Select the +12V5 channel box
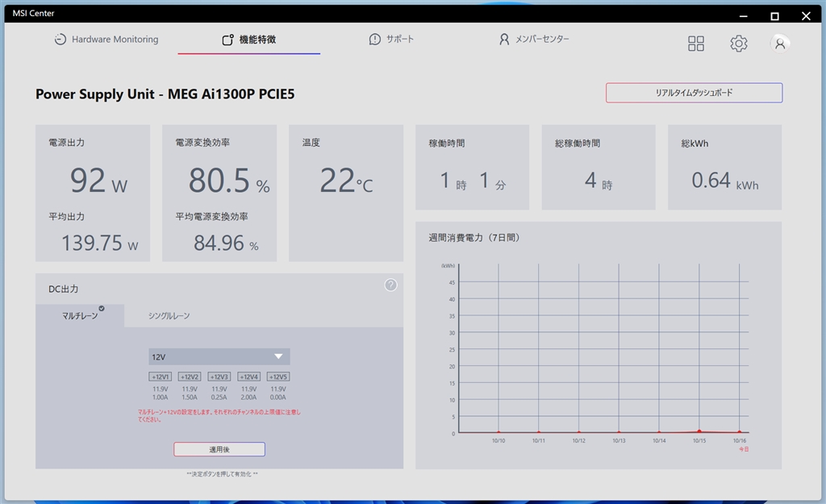This screenshot has height=504, width=826. click(278, 377)
